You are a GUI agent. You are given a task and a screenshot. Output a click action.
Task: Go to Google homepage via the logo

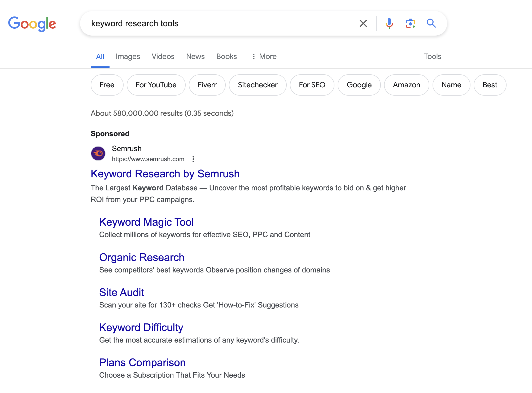(32, 24)
